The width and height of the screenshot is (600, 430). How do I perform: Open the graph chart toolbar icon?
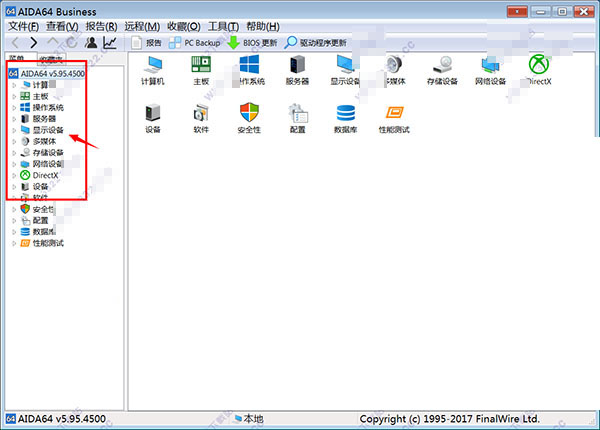point(110,42)
